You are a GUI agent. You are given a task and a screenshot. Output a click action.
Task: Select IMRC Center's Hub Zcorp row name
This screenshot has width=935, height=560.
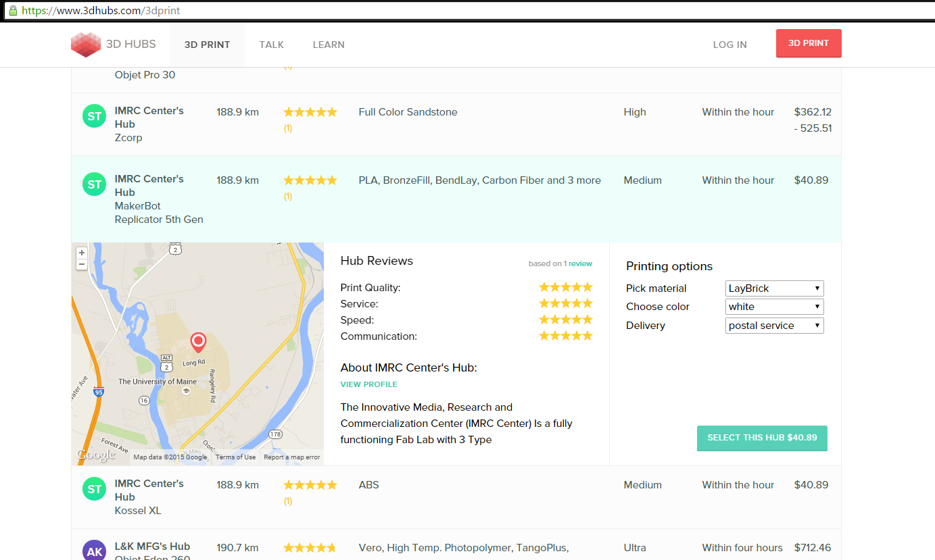coord(149,118)
